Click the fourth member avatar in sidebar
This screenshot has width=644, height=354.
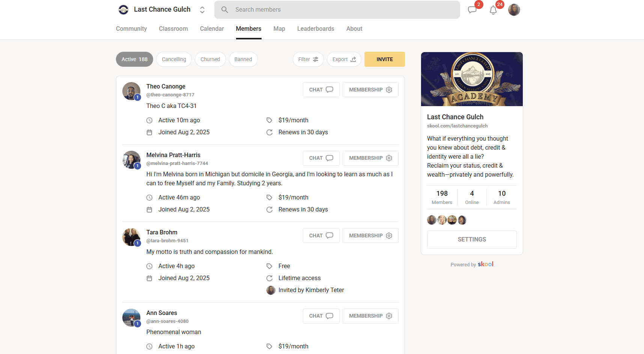click(462, 220)
